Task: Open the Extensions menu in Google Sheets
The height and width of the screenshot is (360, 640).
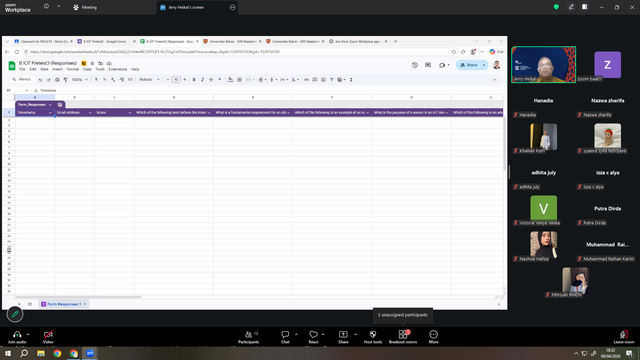Action: click(118, 69)
